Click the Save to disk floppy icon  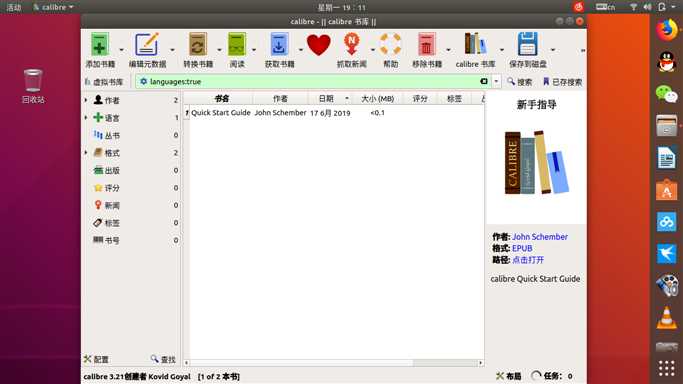527,44
